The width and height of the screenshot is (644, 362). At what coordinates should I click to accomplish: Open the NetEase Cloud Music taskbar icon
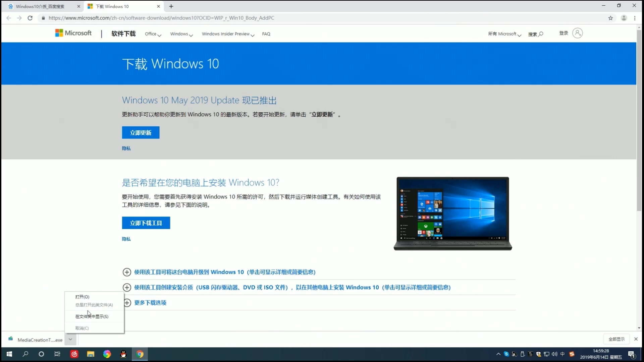coord(74,354)
